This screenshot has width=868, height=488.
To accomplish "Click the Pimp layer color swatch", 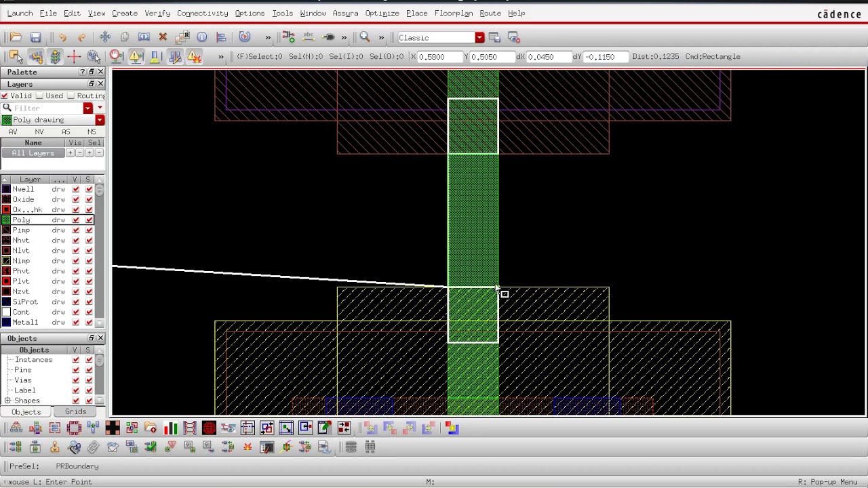I will (x=6, y=230).
